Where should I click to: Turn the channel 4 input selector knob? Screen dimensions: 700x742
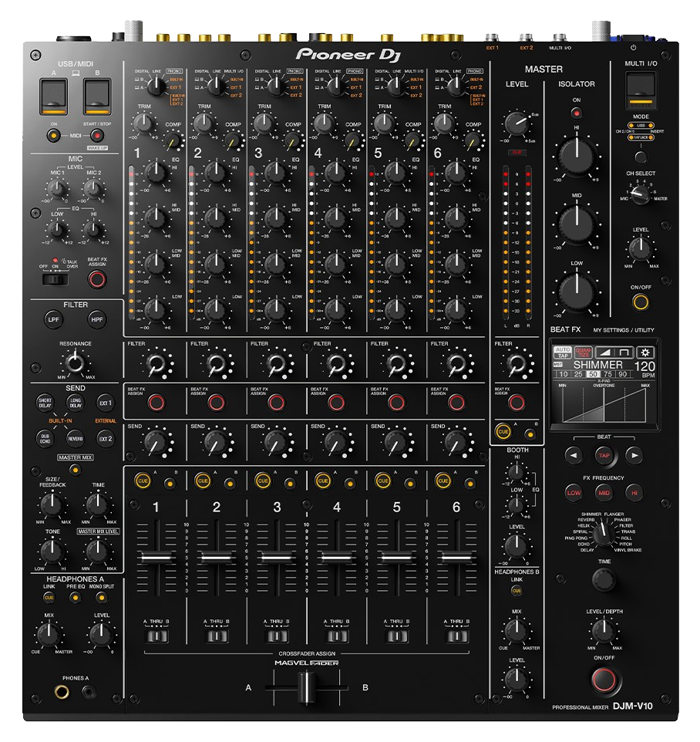[336, 86]
